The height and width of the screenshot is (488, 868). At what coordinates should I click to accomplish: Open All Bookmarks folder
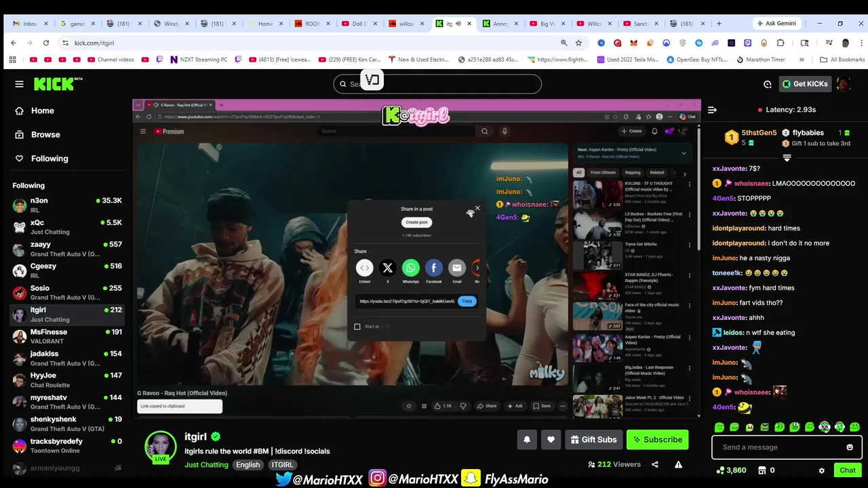[x=842, y=60]
